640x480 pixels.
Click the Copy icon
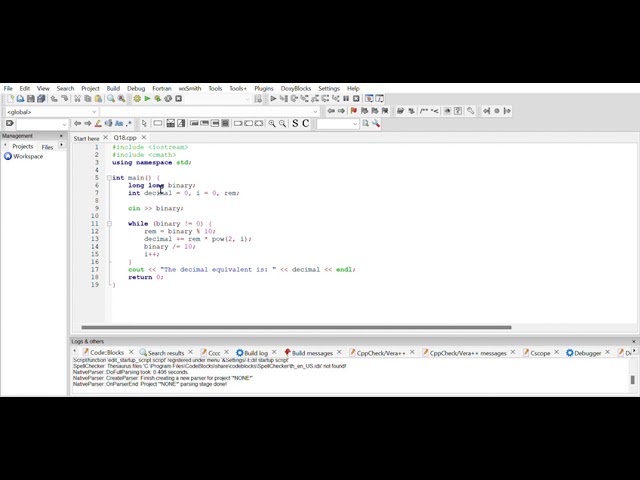point(88,99)
